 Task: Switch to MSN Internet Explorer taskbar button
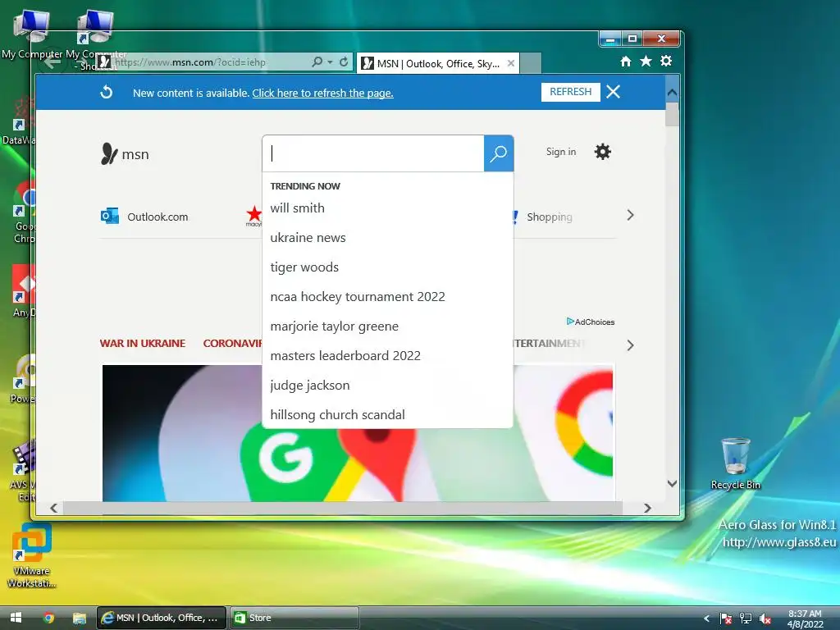coord(162,618)
